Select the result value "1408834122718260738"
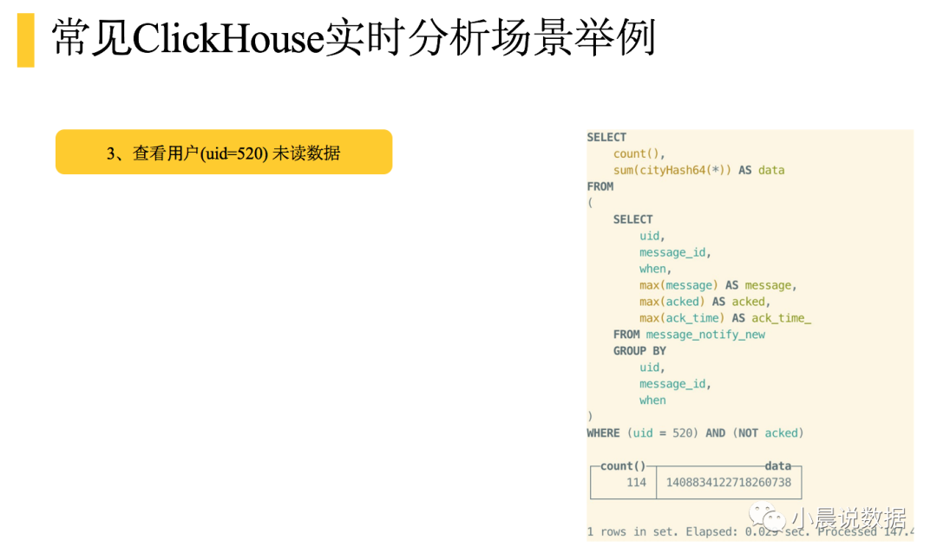The width and height of the screenshot is (937, 560). coord(729,482)
